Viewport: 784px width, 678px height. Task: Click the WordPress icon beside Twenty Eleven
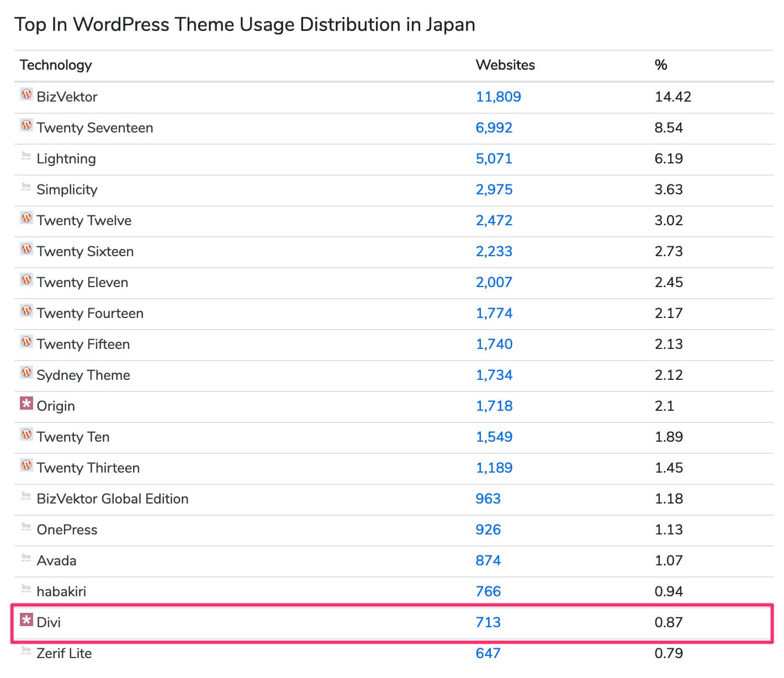click(27, 280)
